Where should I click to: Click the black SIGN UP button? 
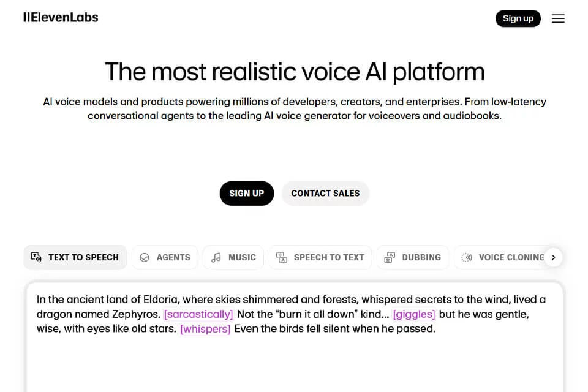click(247, 193)
